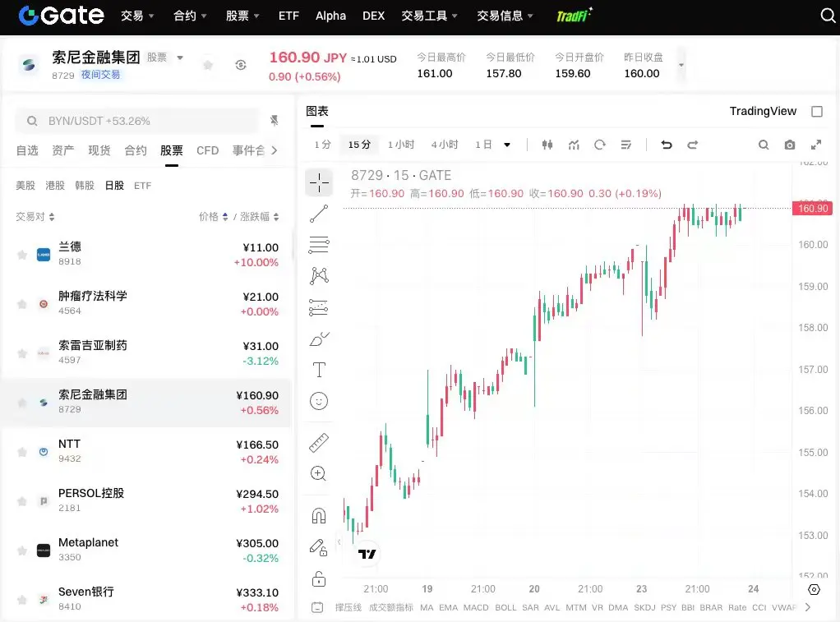Click the chart refresh/replay icon
Viewport: 840px width, 622px height.
(x=600, y=145)
